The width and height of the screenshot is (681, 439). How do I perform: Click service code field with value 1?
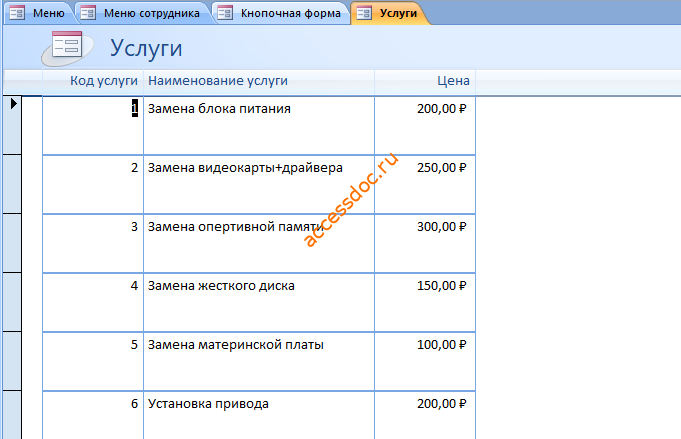click(93, 125)
